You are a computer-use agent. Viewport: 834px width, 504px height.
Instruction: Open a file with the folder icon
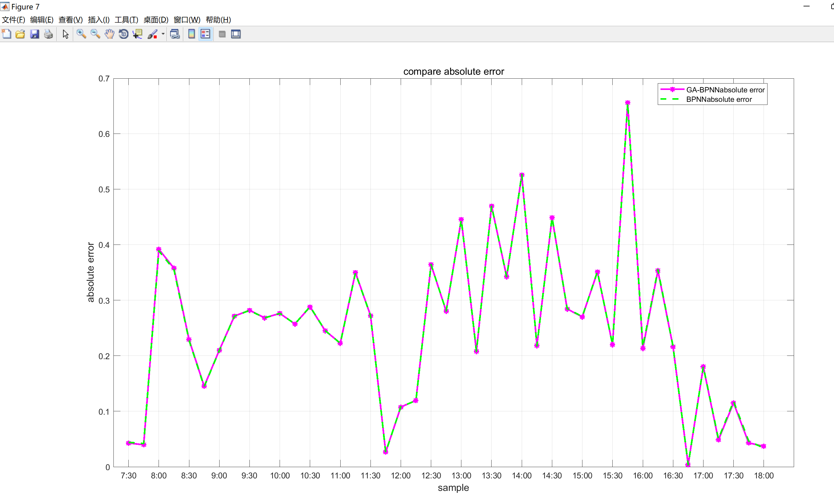point(20,34)
